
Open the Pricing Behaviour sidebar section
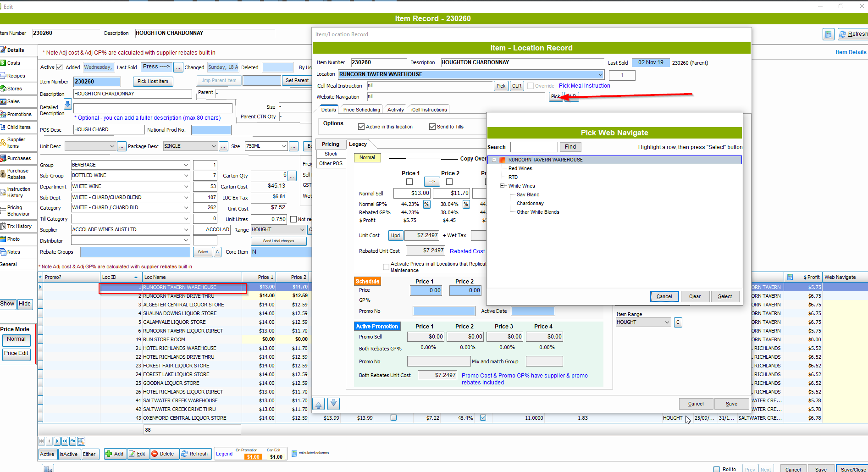pyautogui.click(x=18, y=211)
